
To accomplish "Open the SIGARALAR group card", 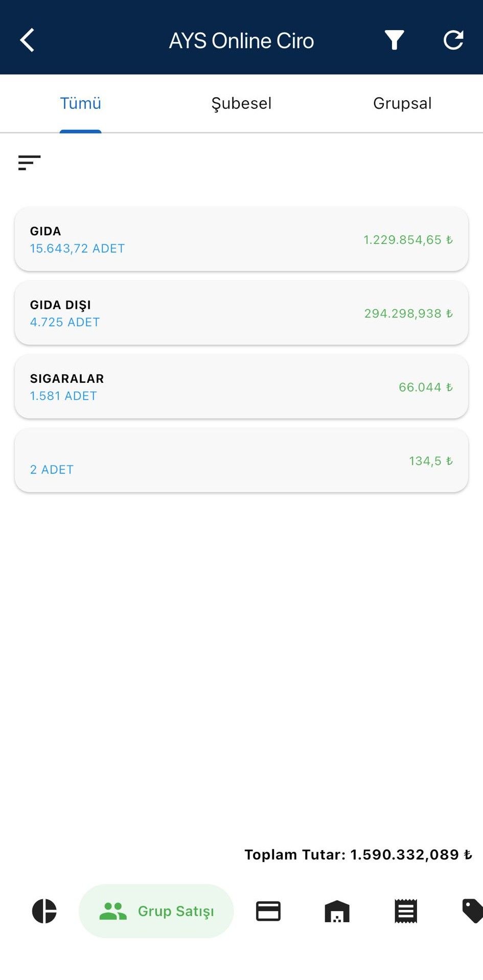I will [x=241, y=386].
